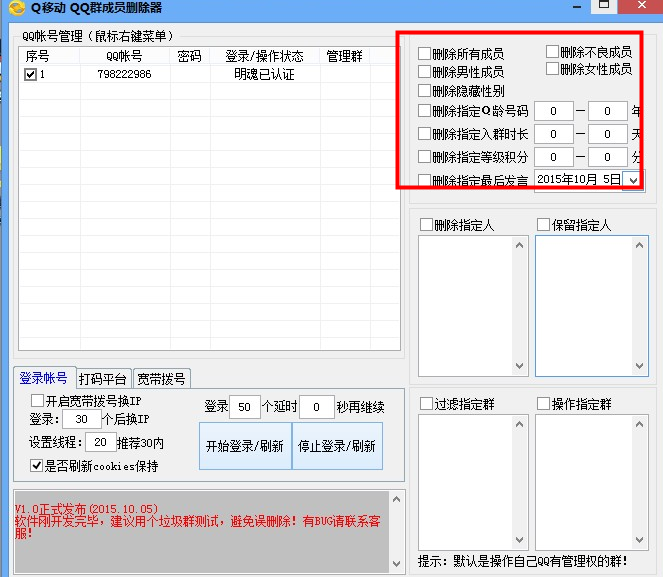
Task: Click the 登录/操作状态 column header
Action: point(265,56)
